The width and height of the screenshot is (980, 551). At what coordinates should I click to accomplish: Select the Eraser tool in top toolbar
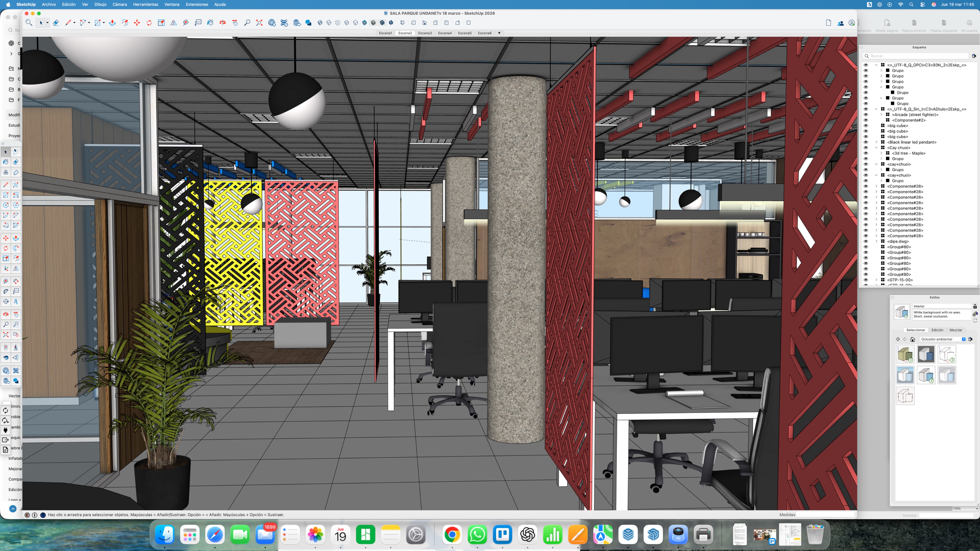[x=56, y=23]
